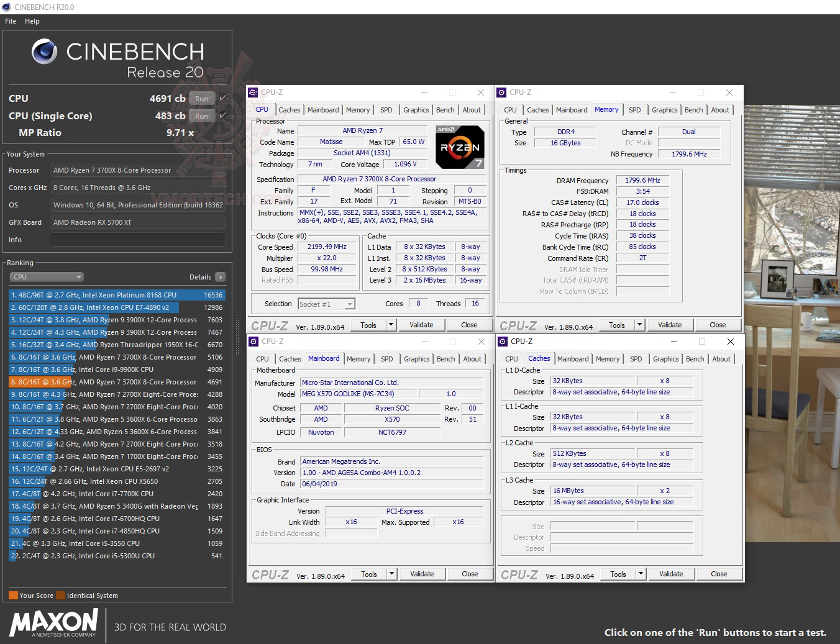Viewport: 840px width, 644px height.
Task: Switch to the CPU tab in the CPU-Z Memory window
Action: 510,110
